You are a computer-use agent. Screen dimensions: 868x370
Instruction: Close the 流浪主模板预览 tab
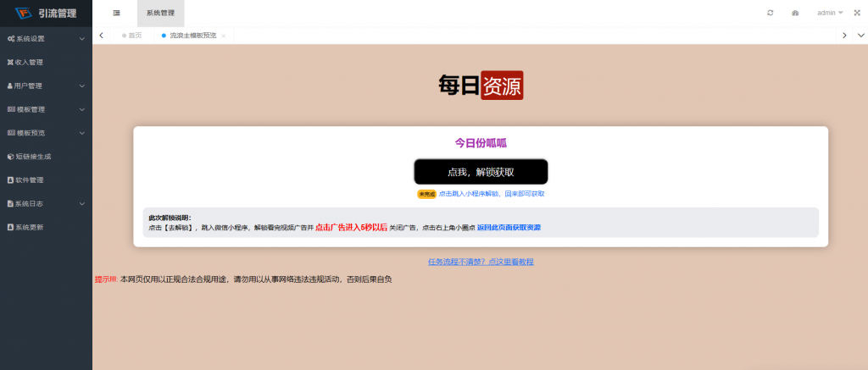click(224, 36)
